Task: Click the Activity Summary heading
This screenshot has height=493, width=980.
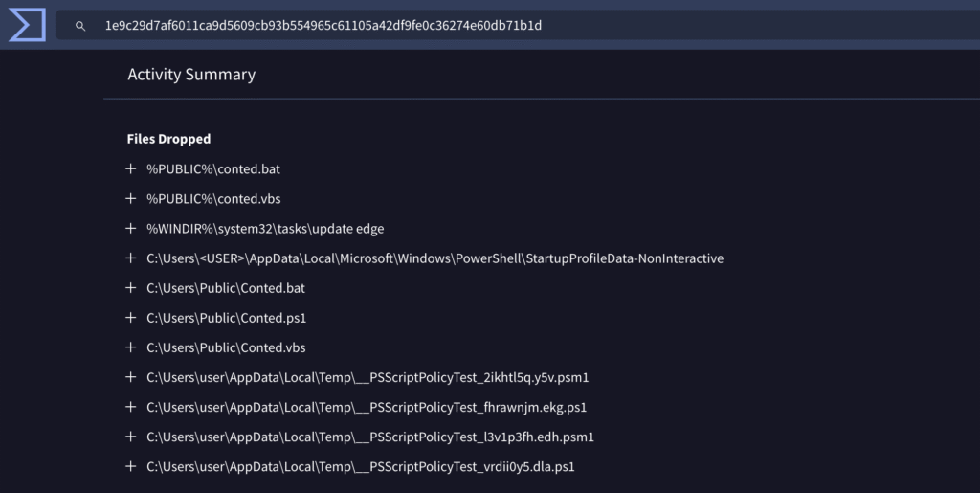Action: pos(191,75)
